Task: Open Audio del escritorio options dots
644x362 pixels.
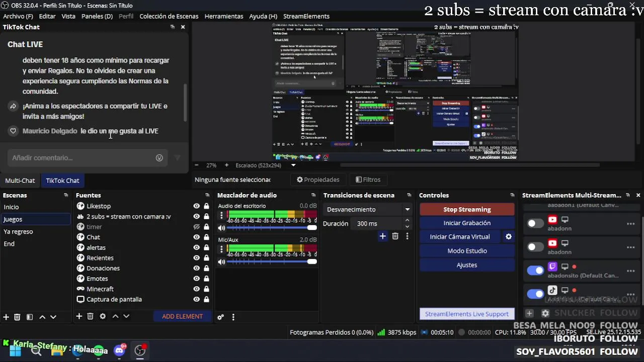Action: pyautogui.click(x=221, y=216)
